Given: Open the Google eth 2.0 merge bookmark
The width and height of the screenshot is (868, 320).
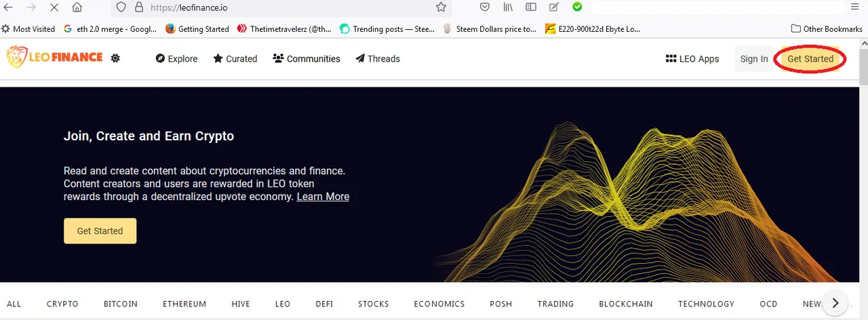Looking at the screenshot, I should 110,28.
